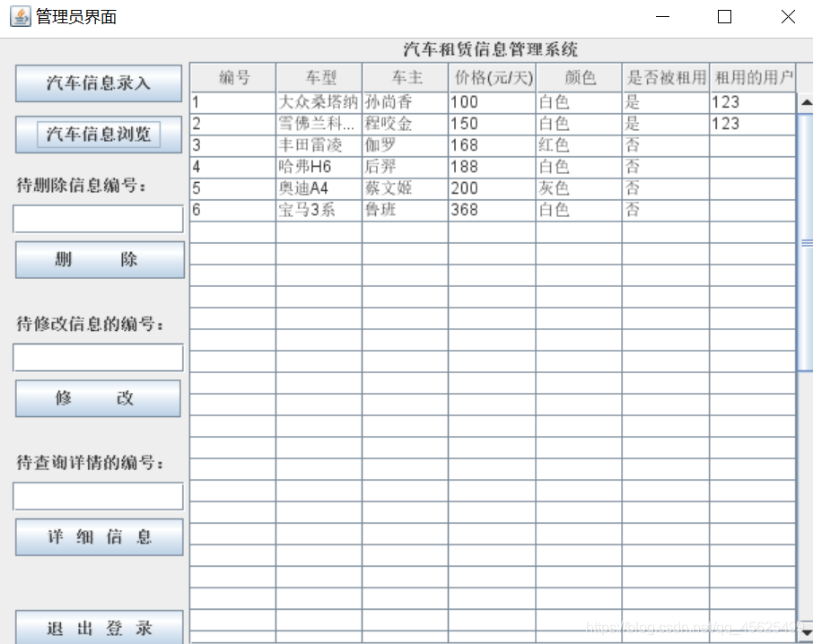Click the 退出登录 button
The image size is (813, 644).
tap(99, 628)
